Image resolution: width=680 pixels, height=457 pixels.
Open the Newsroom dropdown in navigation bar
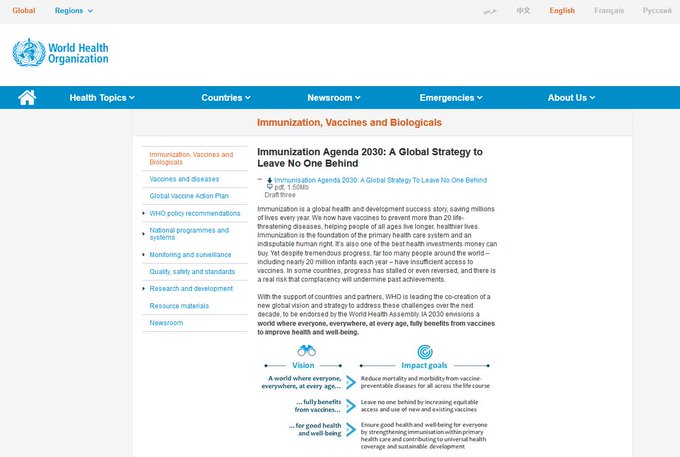(333, 98)
